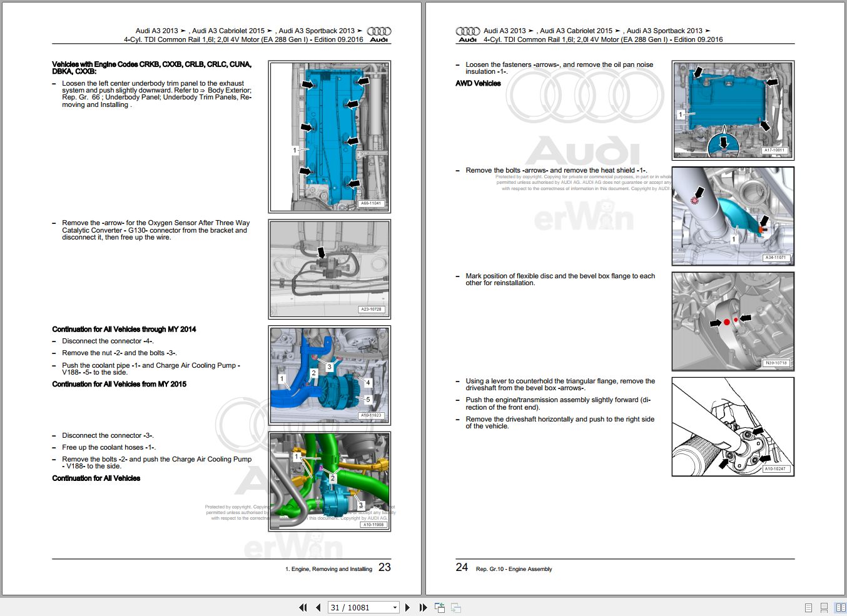
Task: Click the Audi rings logo on page 24 header
Action: tap(468, 31)
